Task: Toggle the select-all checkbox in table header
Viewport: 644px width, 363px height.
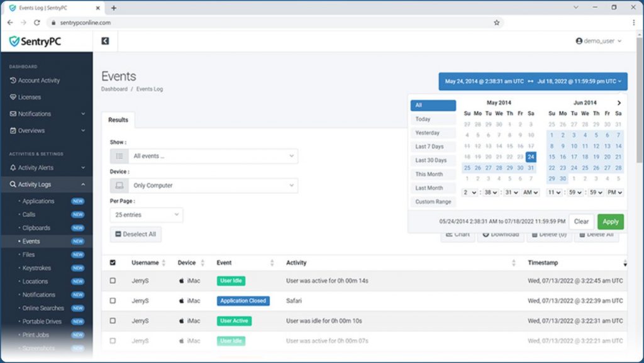Action: [x=114, y=262]
